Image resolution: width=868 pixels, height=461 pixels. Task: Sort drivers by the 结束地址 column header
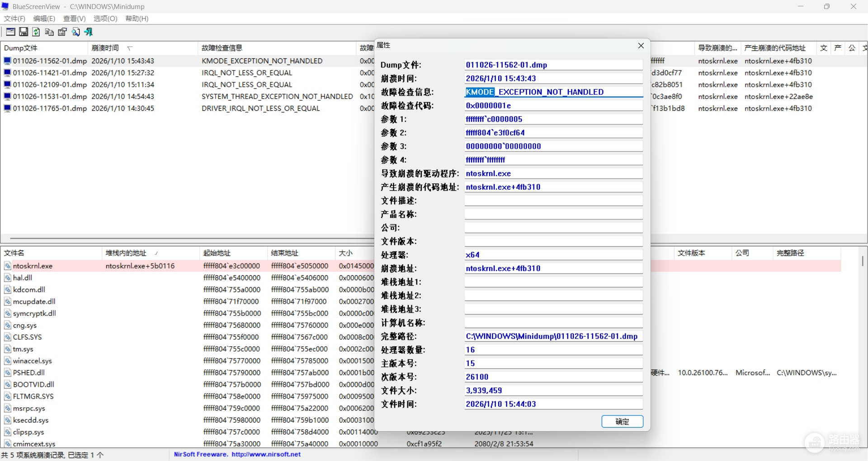coord(302,253)
